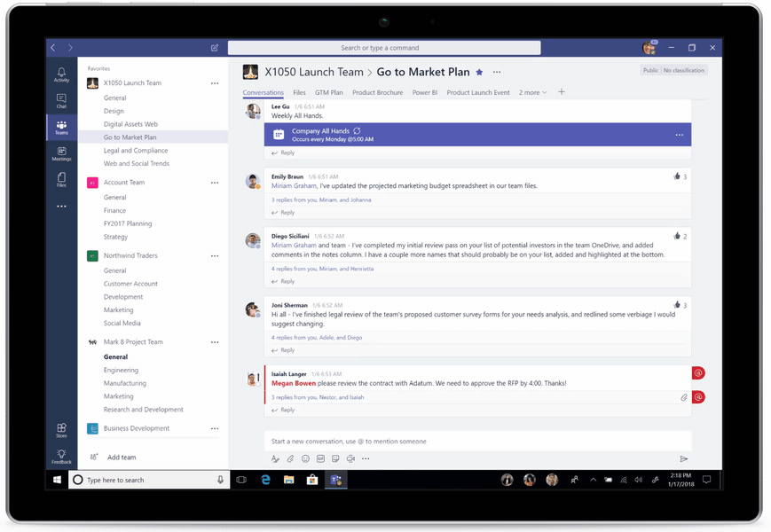Switch to the GTM Plan tab
771x532 pixels.
(328, 91)
